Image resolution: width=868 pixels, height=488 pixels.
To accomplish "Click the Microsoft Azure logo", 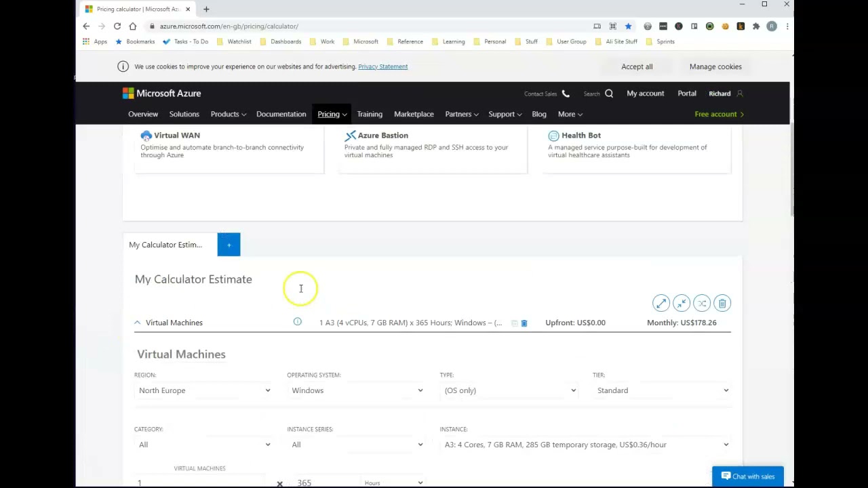I will (161, 94).
